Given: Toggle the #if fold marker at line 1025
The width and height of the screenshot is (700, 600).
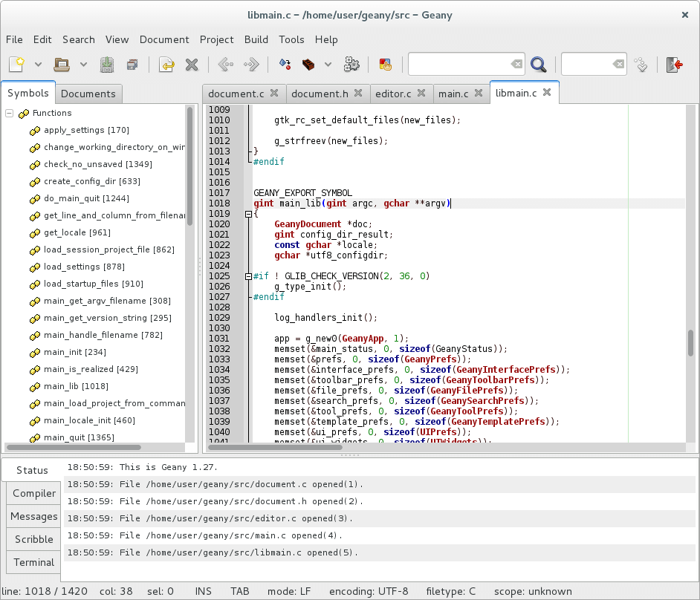Looking at the screenshot, I should pyautogui.click(x=248, y=276).
